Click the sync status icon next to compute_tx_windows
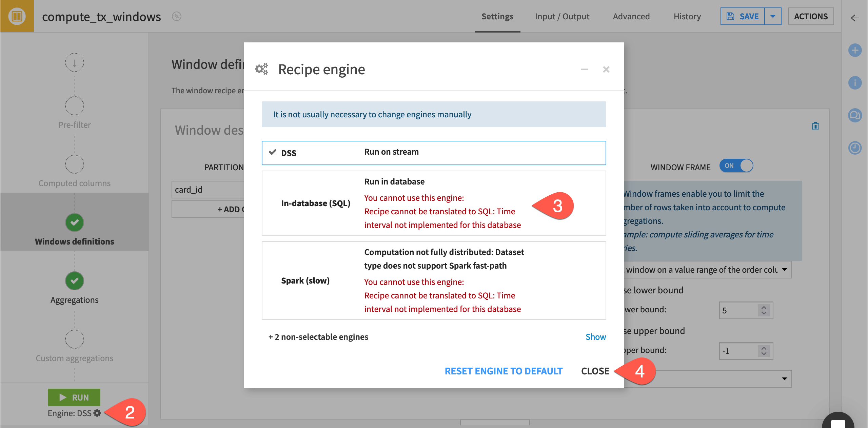This screenshot has width=868, height=428. (177, 16)
